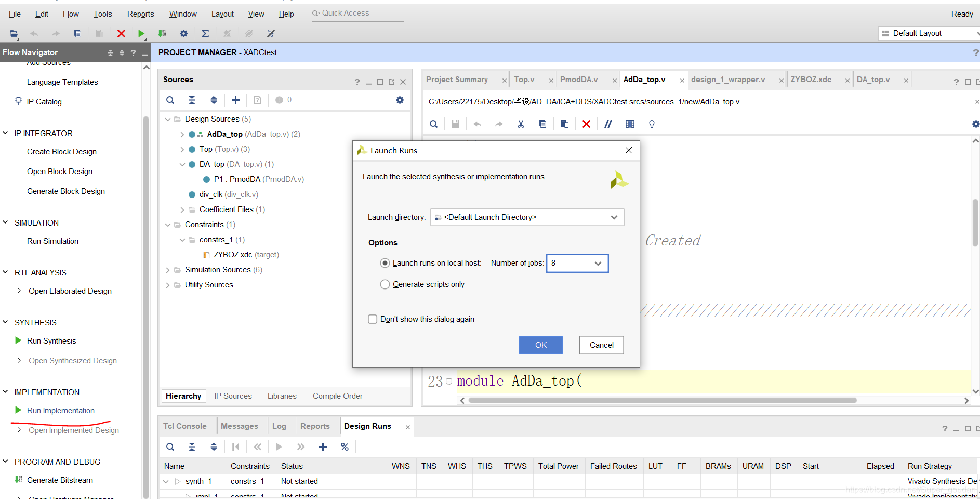The height and width of the screenshot is (499, 980).
Task: Open the Flow menu
Action: point(71,14)
